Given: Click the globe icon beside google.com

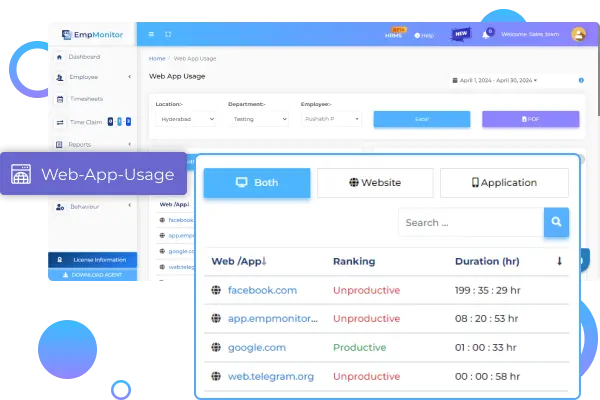Looking at the screenshot, I should tap(215, 347).
